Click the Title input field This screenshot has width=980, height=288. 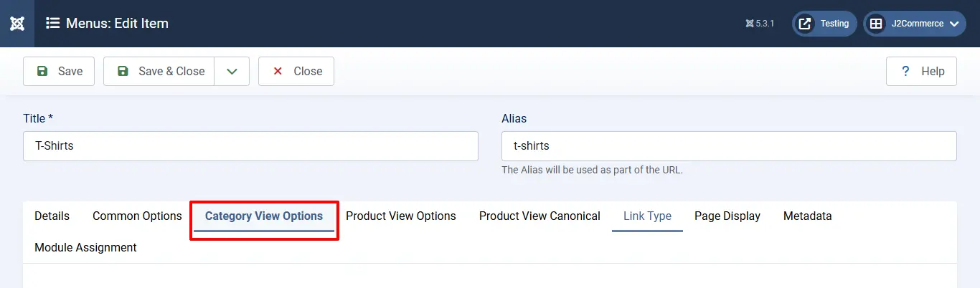pos(250,146)
